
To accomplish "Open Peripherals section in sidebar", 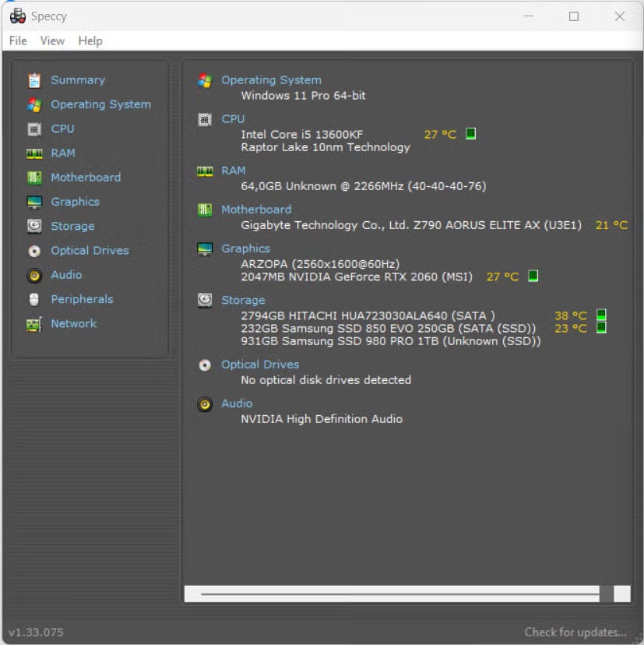I will (82, 299).
